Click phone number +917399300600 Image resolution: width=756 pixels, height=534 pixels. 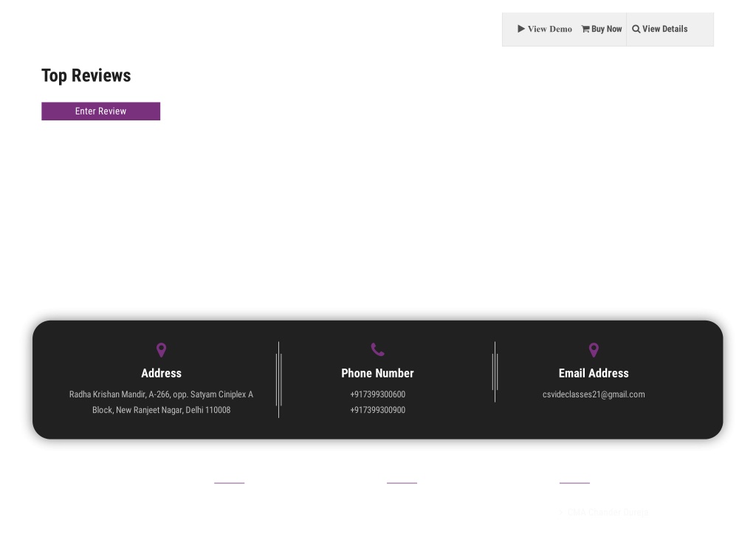tap(377, 394)
